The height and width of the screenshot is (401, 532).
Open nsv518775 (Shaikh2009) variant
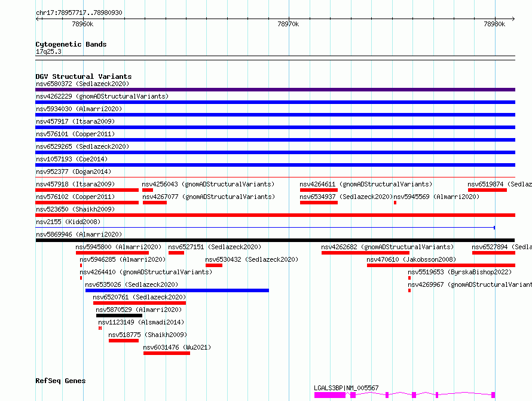point(148,335)
